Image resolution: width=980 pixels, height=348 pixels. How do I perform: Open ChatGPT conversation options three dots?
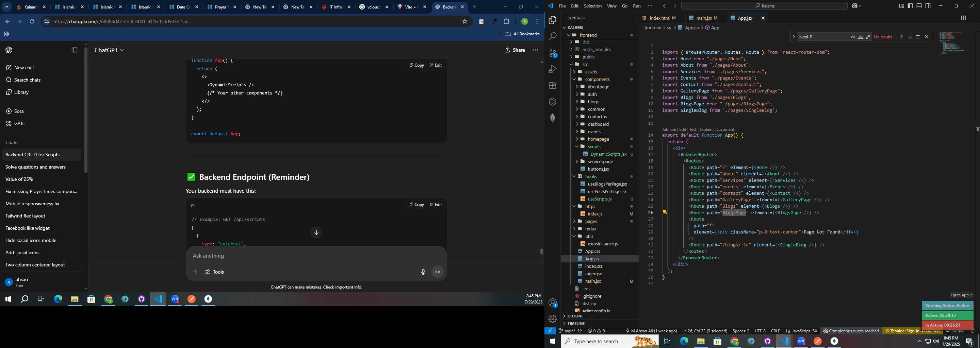pyautogui.click(x=535, y=50)
